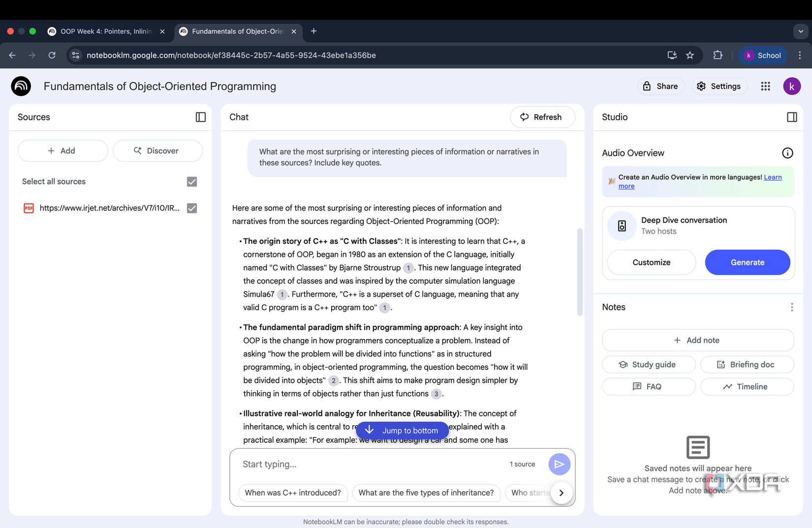
Task: Click the chat vertical scrollbar
Action: pos(580,272)
